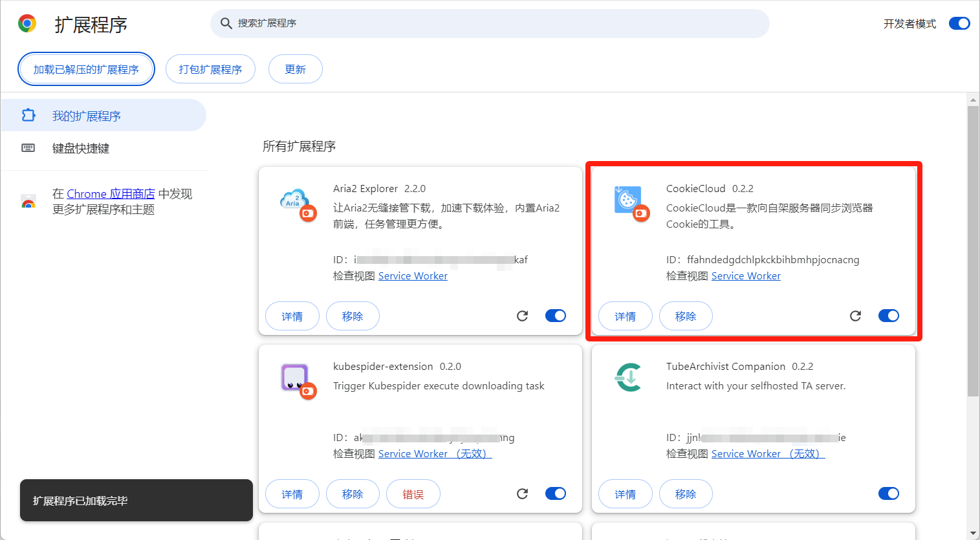
Task: Click the kubespider-extension logo icon
Action: point(294,378)
